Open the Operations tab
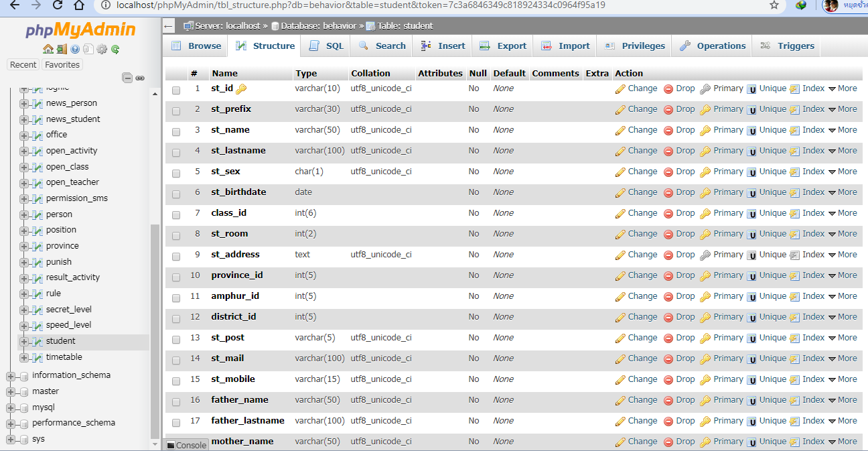Image resolution: width=868 pixels, height=451 pixels. pos(713,46)
